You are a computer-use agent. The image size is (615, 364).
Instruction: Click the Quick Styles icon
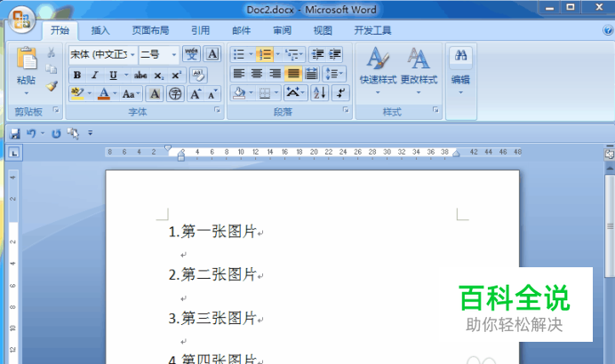click(x=378, y=59)
